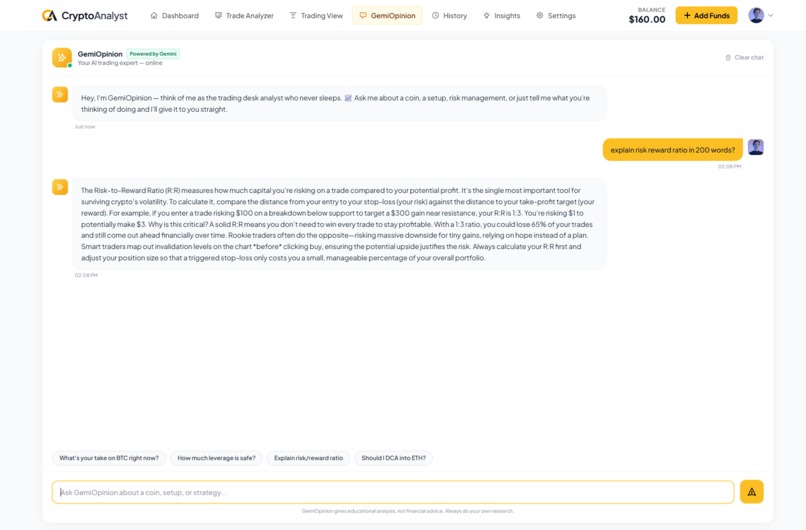
Task: Choose 'How much leverage is safe?' suggestion
Action: click(216, 458)
